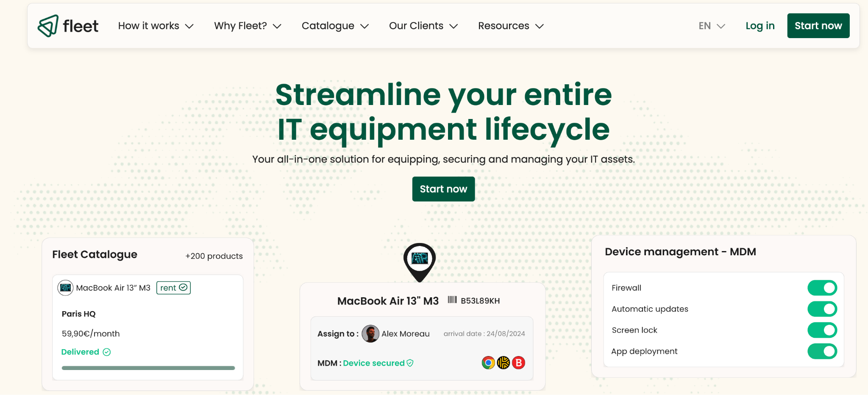Screen dimensions: 868x395
Task: Click the Fleet Catalogue heading
Action: 95,254
